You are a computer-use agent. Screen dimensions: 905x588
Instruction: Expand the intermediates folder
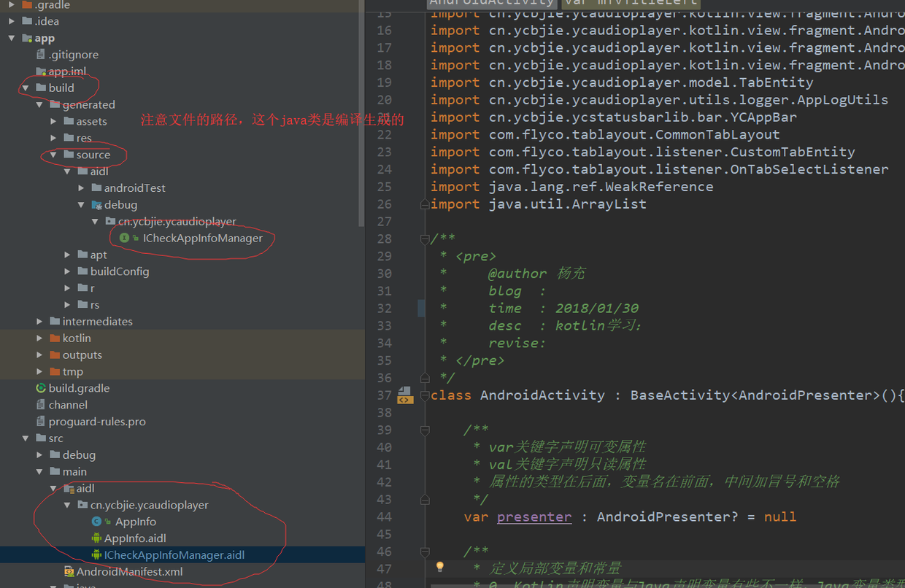coord(39,321)
